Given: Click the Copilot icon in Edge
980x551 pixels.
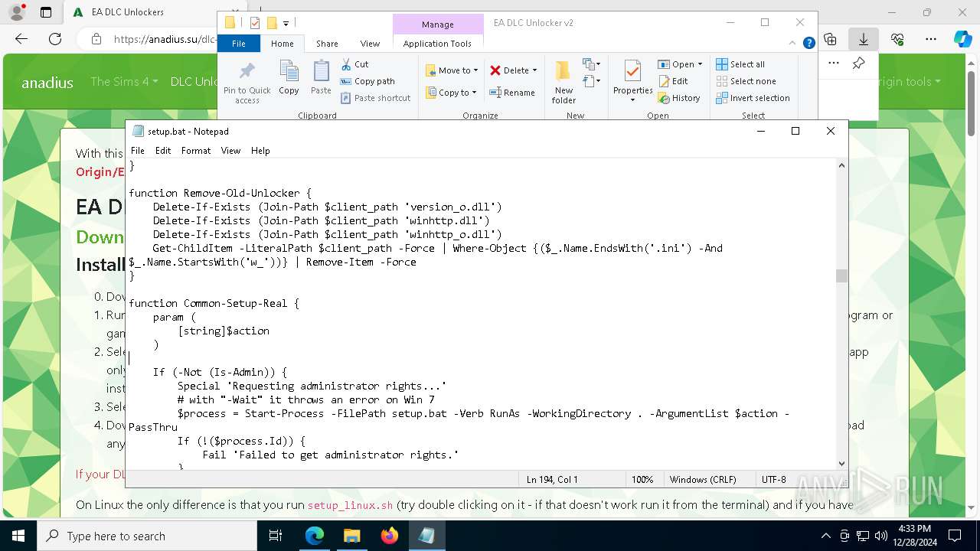Looking at the screenshot, I should [x=962, y=38].
